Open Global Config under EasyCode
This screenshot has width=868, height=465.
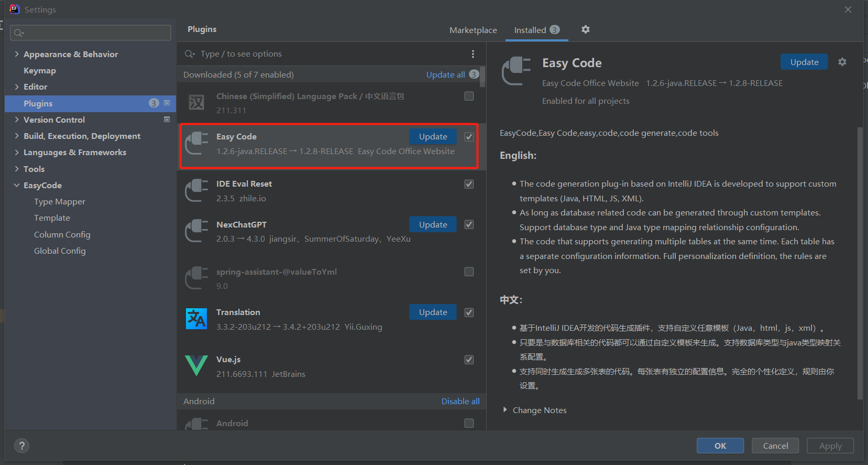[60, 251]
